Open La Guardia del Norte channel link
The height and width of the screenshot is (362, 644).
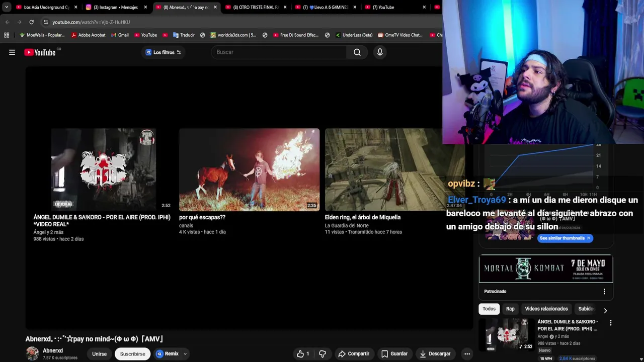347,225
